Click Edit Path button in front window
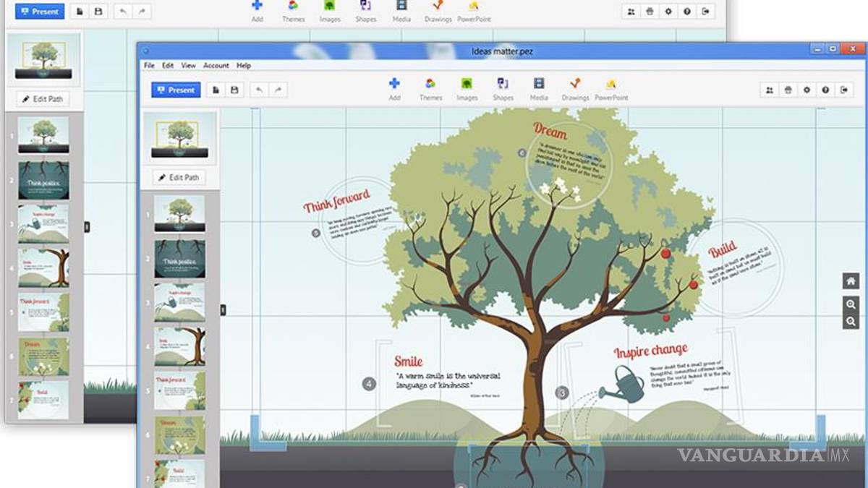The width and height of the screenshot is (868, 488). pyautogui.click(x=179, y=177)
